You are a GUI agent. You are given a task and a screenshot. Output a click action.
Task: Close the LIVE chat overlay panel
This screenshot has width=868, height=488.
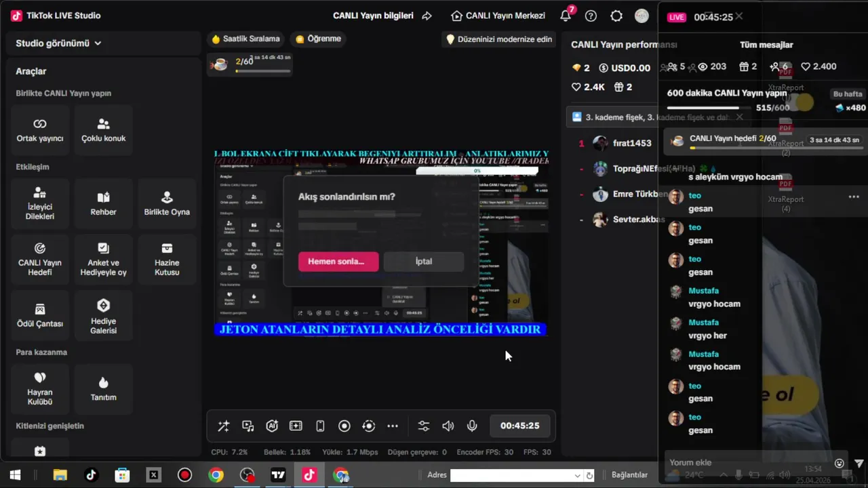[739, 16]
